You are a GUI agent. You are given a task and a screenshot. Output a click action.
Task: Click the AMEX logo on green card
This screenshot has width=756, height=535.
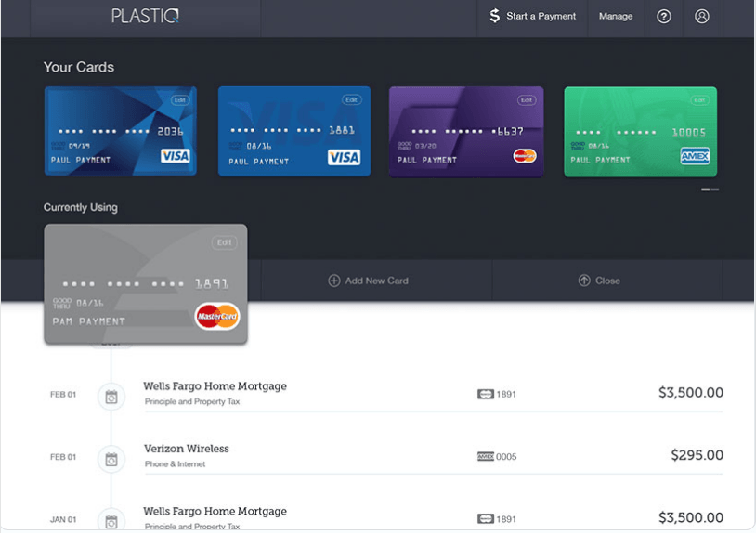(695, 156)
